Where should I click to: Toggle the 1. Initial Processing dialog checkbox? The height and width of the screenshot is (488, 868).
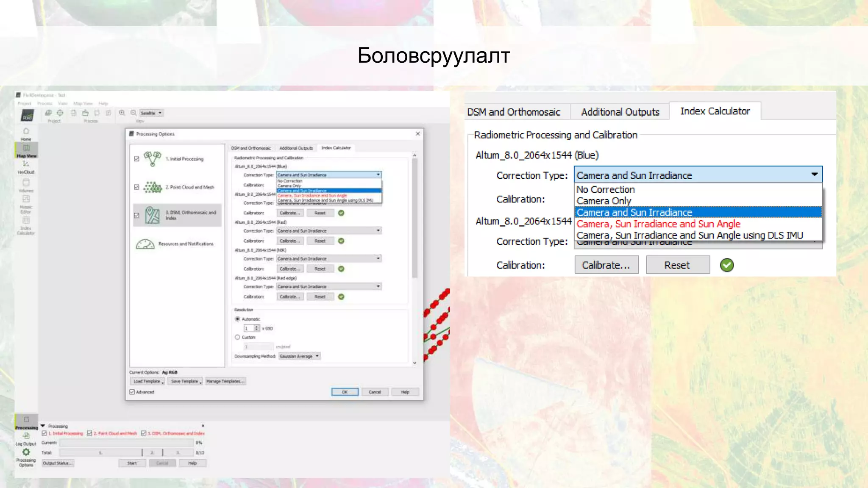(136, 159)
